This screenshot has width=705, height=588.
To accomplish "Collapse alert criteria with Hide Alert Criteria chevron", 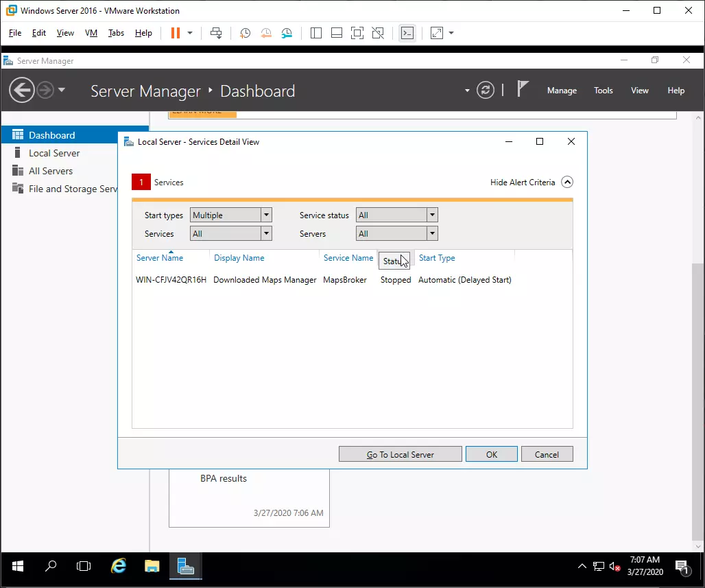I will pyautogui.click(x=567, y=183).
